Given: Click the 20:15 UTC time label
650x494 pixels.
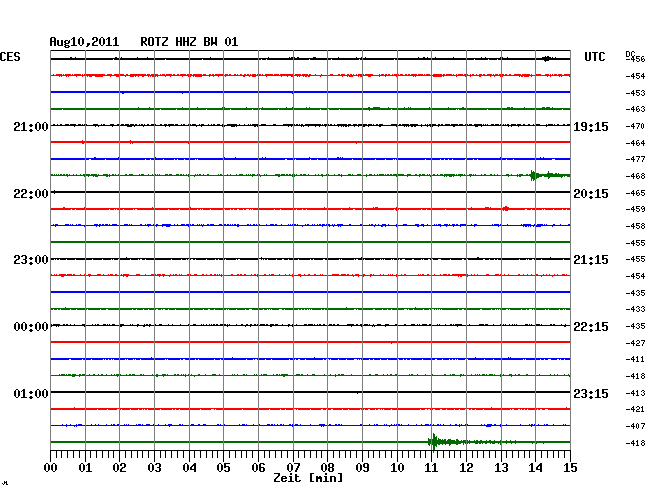Looking at the screenshot, I should click(591, 194).
